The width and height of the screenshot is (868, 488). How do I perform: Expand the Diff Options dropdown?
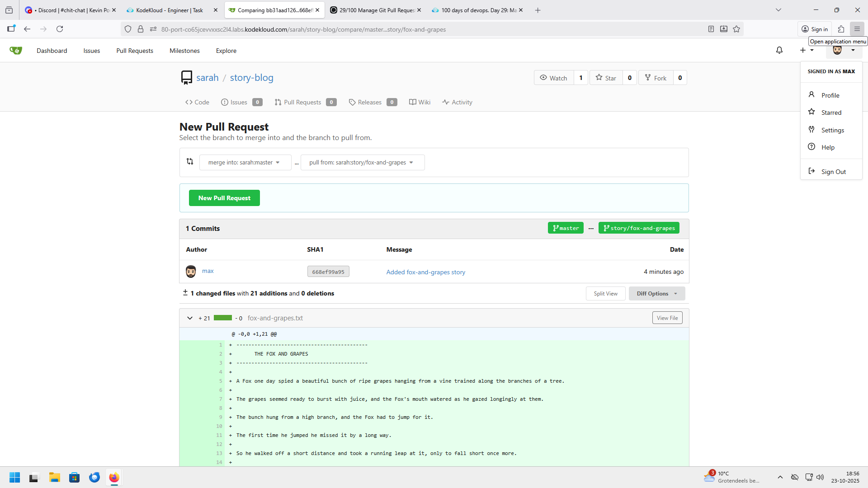(x=656, y=294)
